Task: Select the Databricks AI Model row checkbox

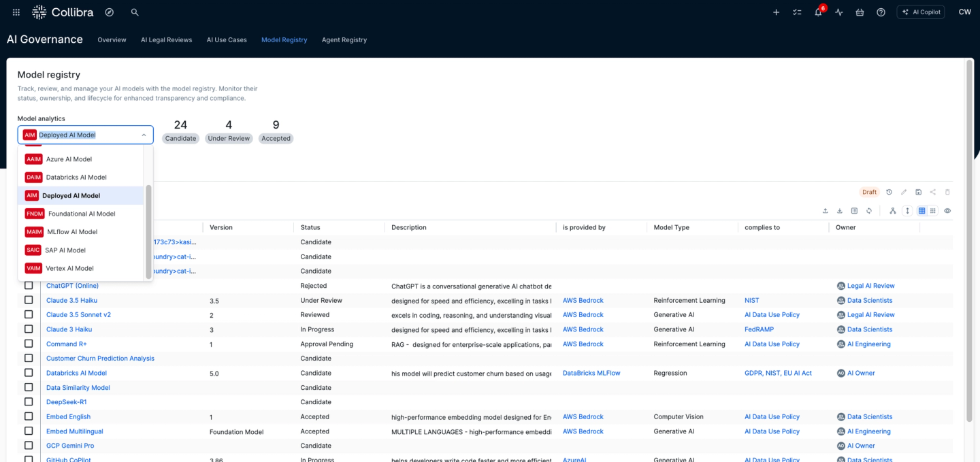Action: coord(29,373)
